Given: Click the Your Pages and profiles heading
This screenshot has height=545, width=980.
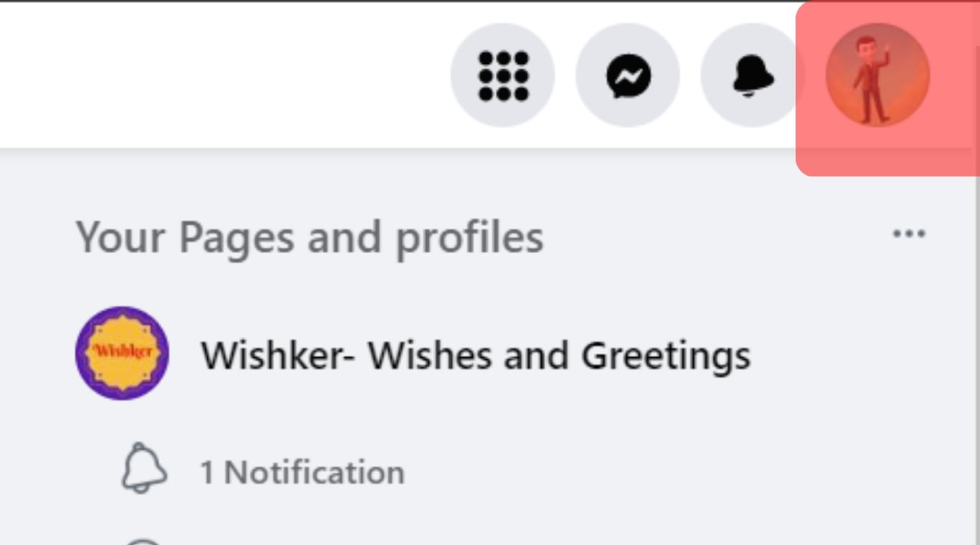Looking at the screenshot, I should (x=310, y=238).
